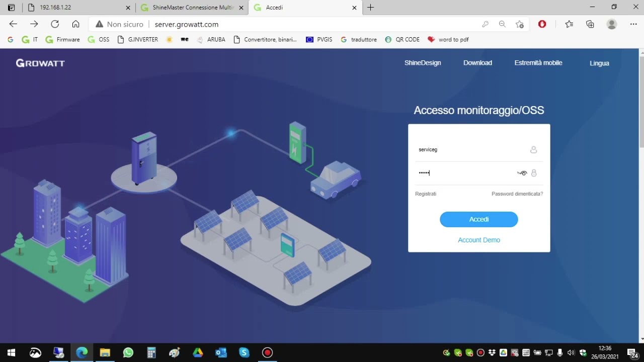This screenshot has width=644, height=362.
Task: Click the Registrati link
Action: click(x=426, y=194)
